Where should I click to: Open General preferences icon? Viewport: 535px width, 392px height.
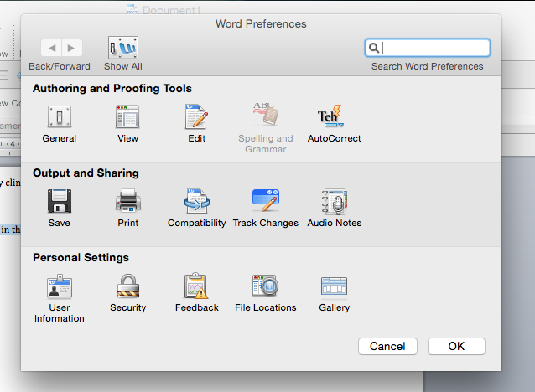60,116
